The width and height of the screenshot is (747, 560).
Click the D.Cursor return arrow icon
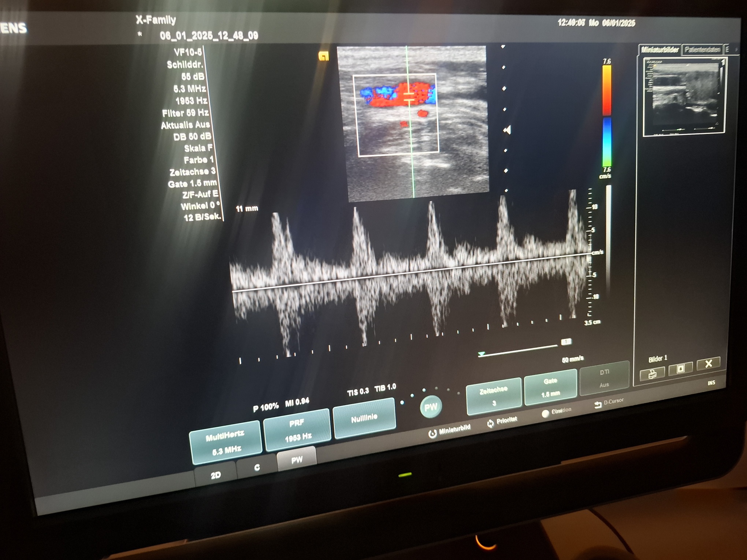pyautogui.click(x=598, y=404)
